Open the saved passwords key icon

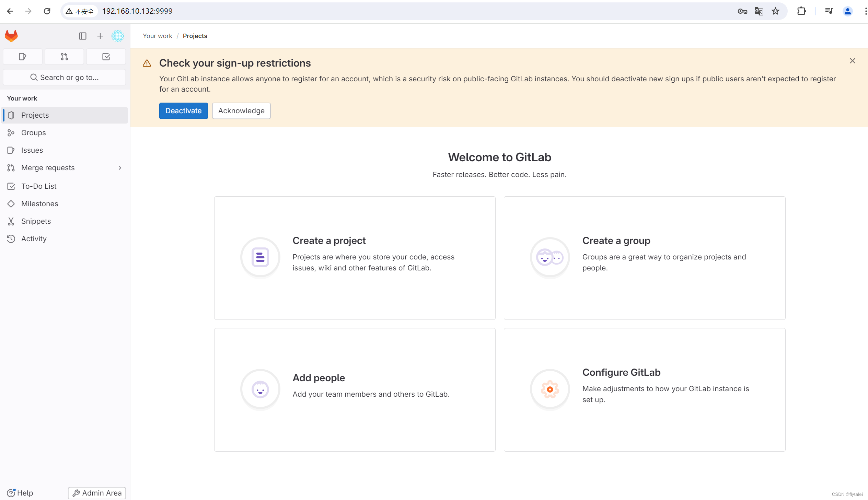point(742,11)
